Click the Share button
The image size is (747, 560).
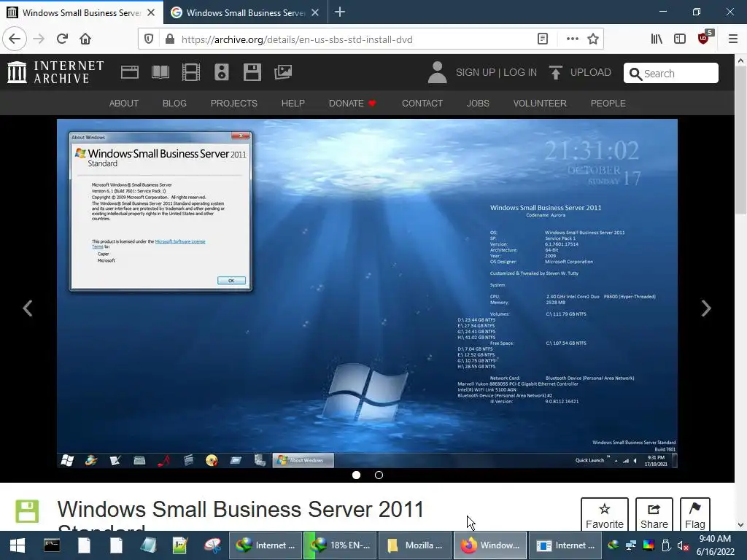tap(654, 516)
